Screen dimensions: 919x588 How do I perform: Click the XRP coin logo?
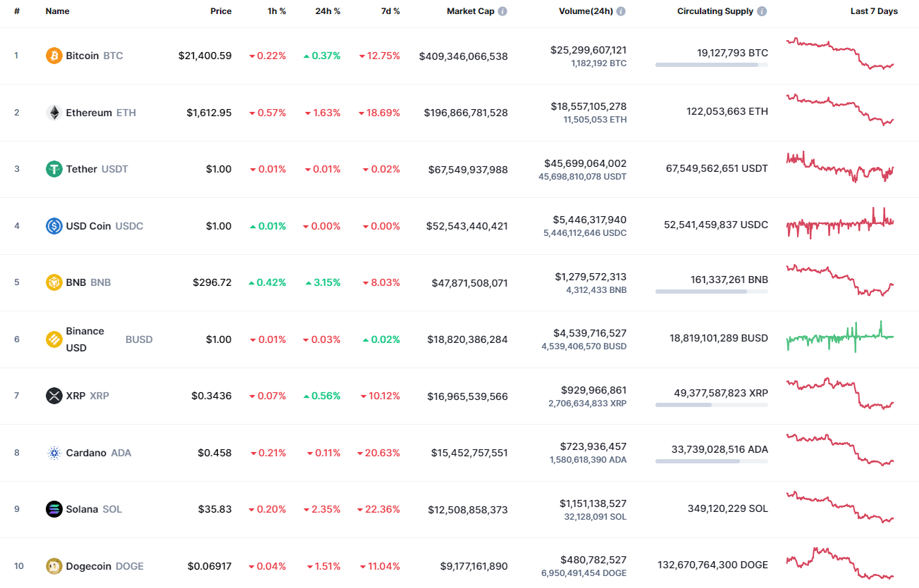(x=54, y=396)
